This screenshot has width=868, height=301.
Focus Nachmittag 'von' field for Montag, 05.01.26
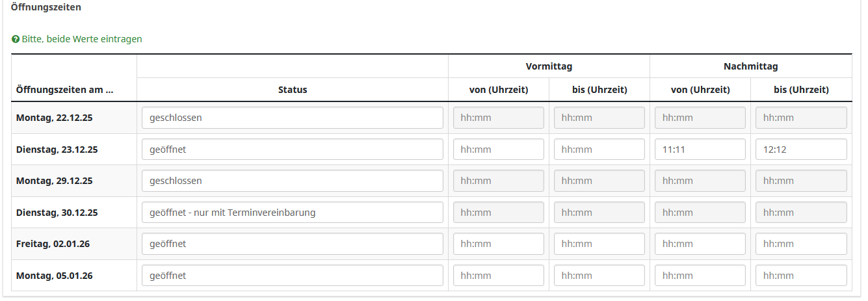pyautogui.click(x=700, y=276)
